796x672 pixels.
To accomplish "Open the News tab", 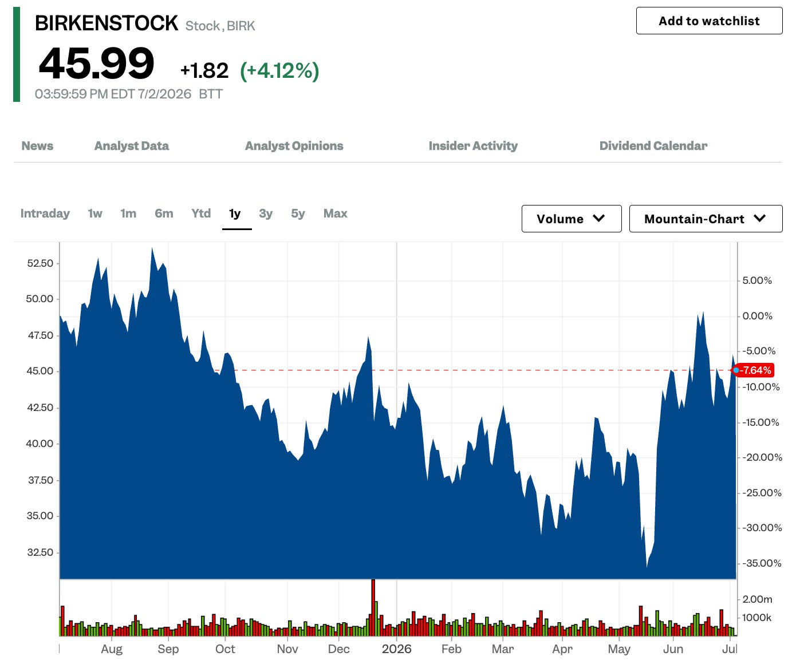I will tap(37, 146).
